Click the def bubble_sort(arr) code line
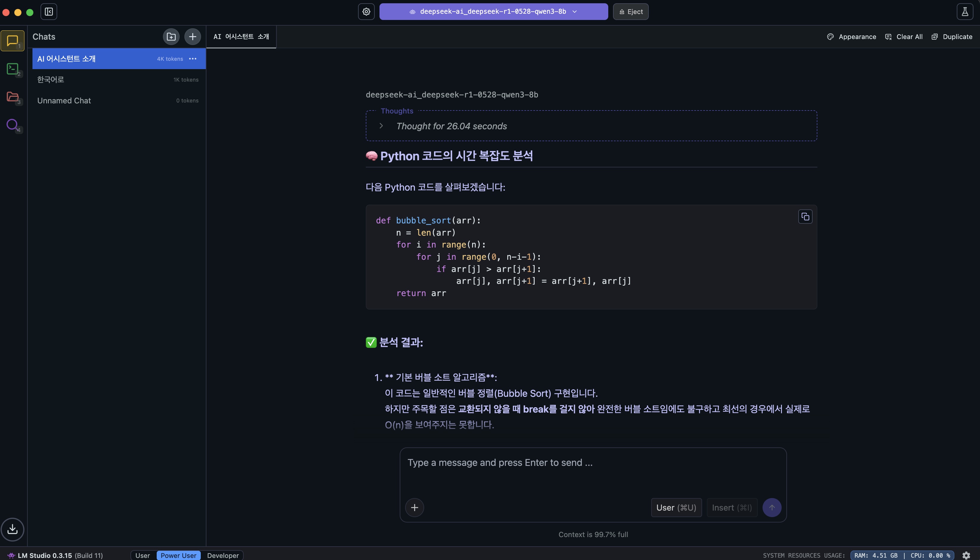 [428, 220]
